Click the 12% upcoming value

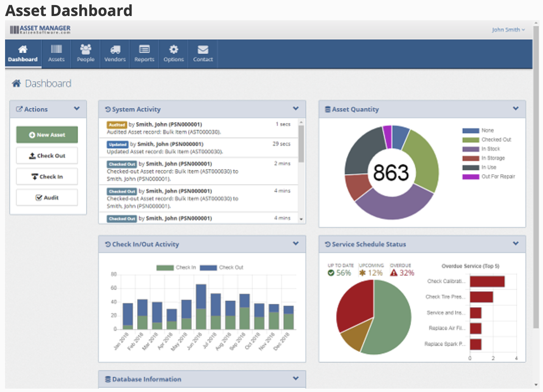(375, 273)
